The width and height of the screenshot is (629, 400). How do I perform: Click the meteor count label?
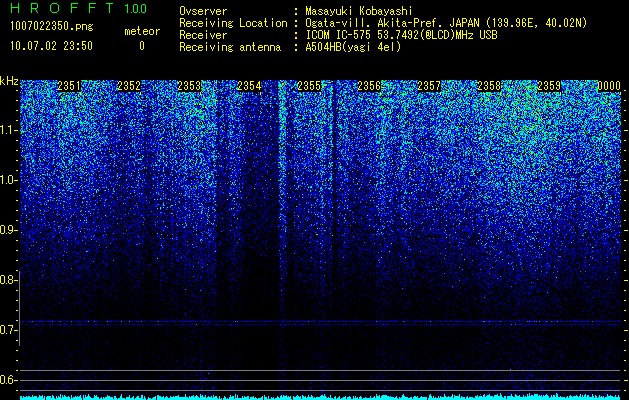pyautogui.click(x=142, y=31)
